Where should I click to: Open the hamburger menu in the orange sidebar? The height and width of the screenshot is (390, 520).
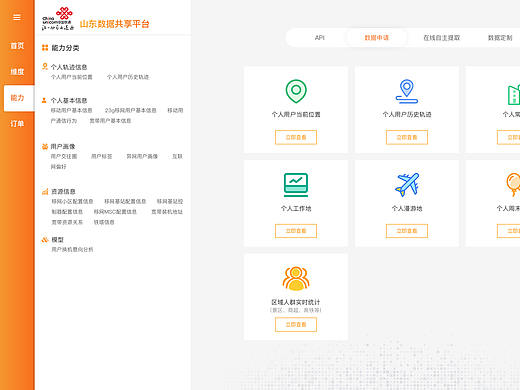17,17
